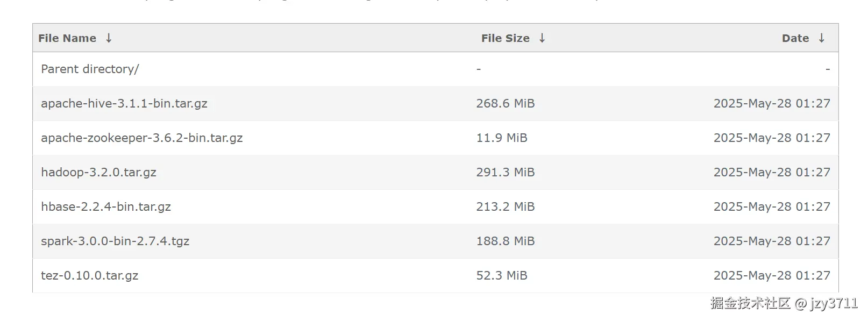Click the date in the hbase row
Image resolution: width=868 pixels, height=321 pixels.
coord(772,207)
